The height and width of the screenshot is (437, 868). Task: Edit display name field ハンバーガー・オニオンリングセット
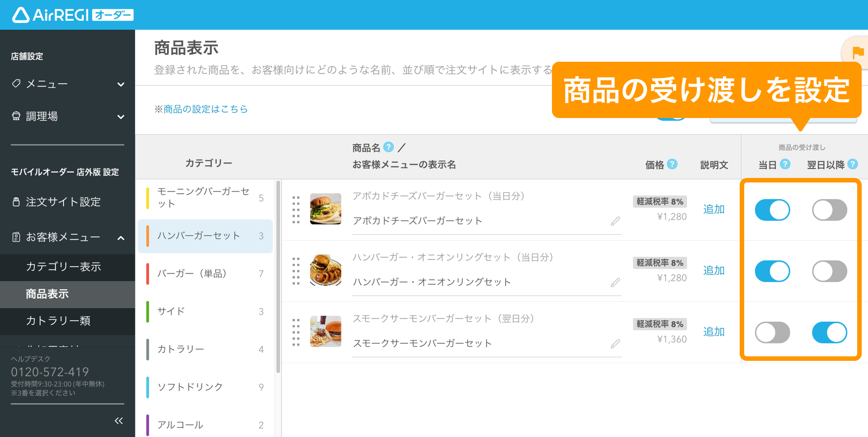[x=487, y=282]
